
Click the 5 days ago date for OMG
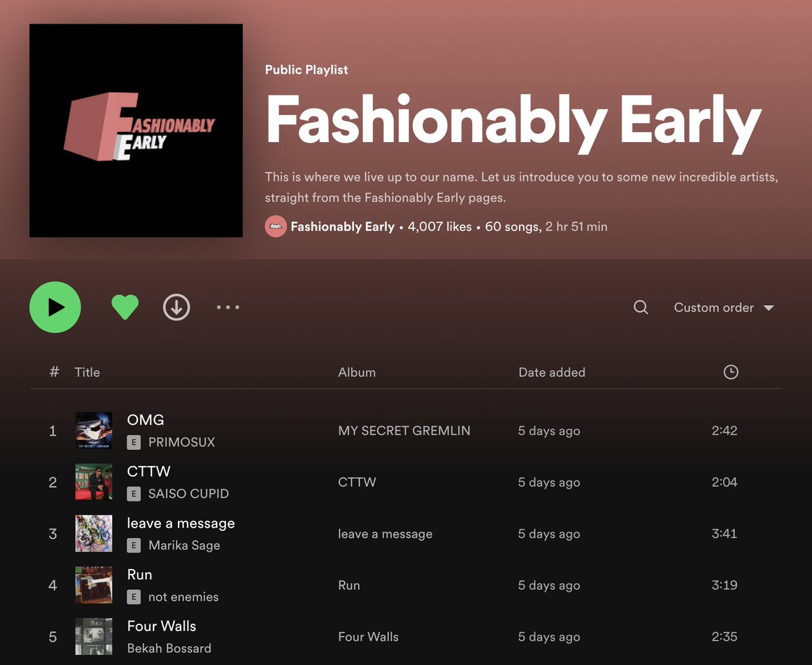[549, 431]
